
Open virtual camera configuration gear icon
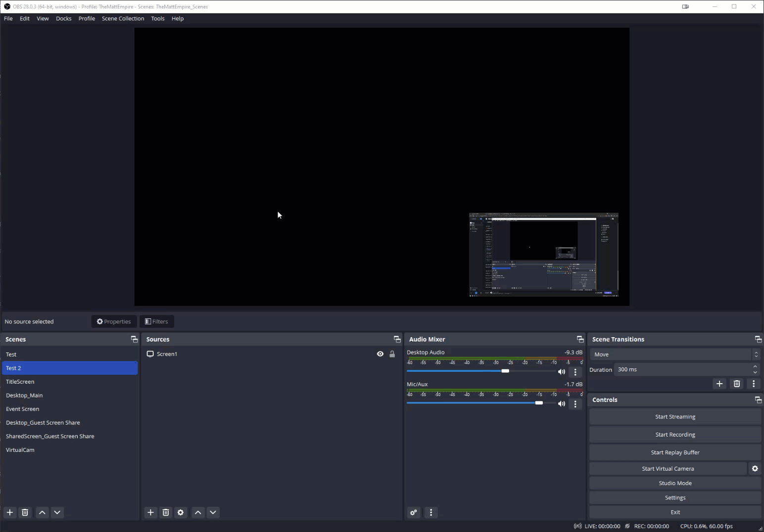pyautogui.click(x=755, y=469)
